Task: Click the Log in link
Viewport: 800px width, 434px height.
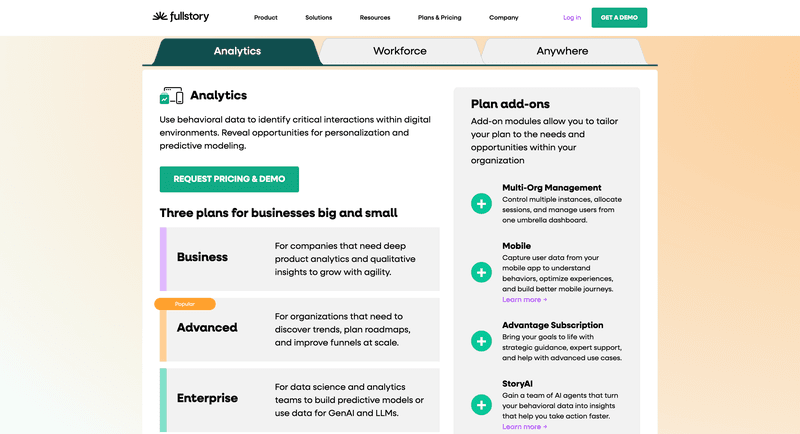Action: tap(572, 18)
